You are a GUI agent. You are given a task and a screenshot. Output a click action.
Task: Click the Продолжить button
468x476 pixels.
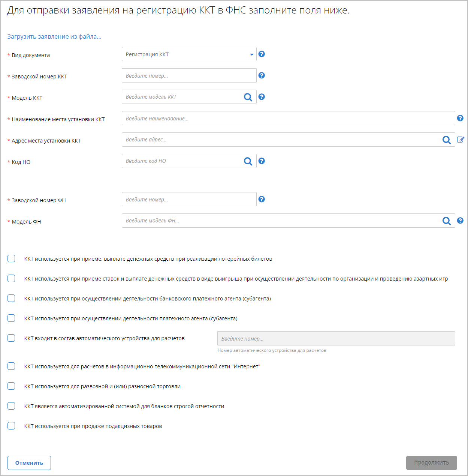pyautogui.click(x=431, y=463)
